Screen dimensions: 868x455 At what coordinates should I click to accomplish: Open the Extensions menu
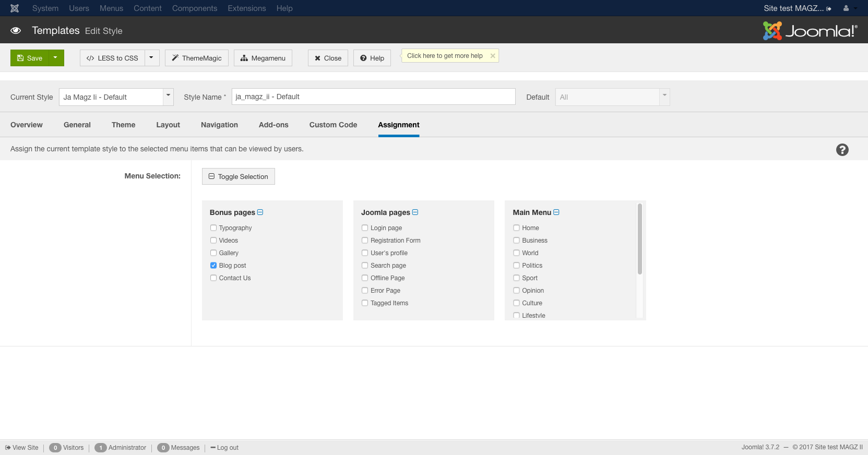click(247, 8)
